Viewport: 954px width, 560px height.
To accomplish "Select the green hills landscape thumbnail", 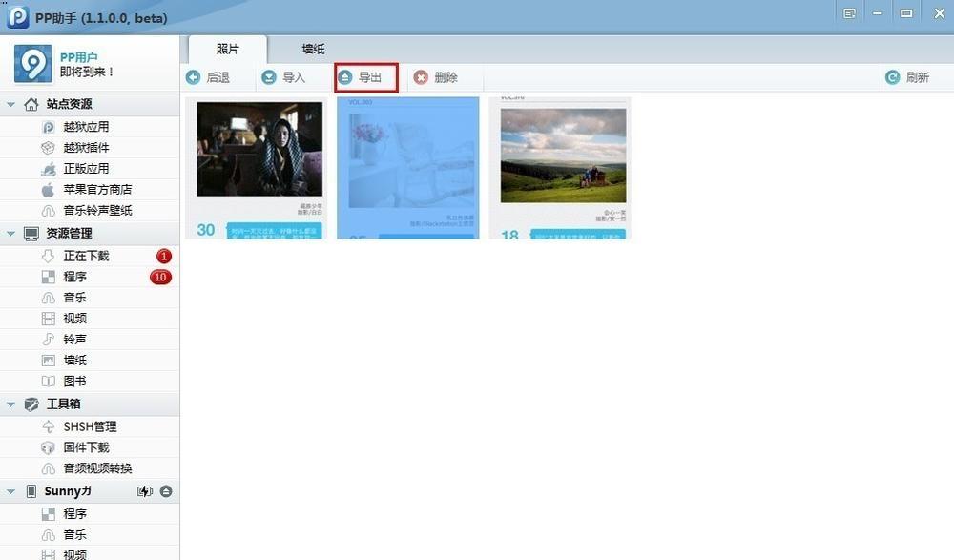I will coord(560,168).
